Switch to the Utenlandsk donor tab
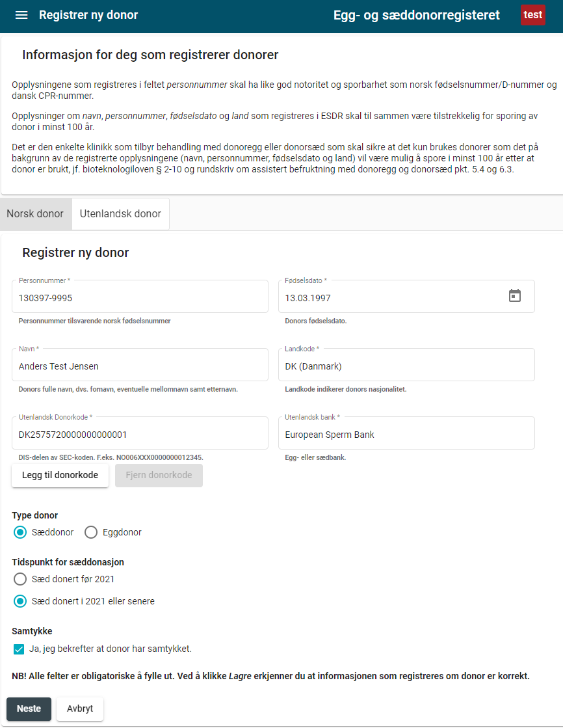Viewport: 563px width, 728px height. click(120, 214)
